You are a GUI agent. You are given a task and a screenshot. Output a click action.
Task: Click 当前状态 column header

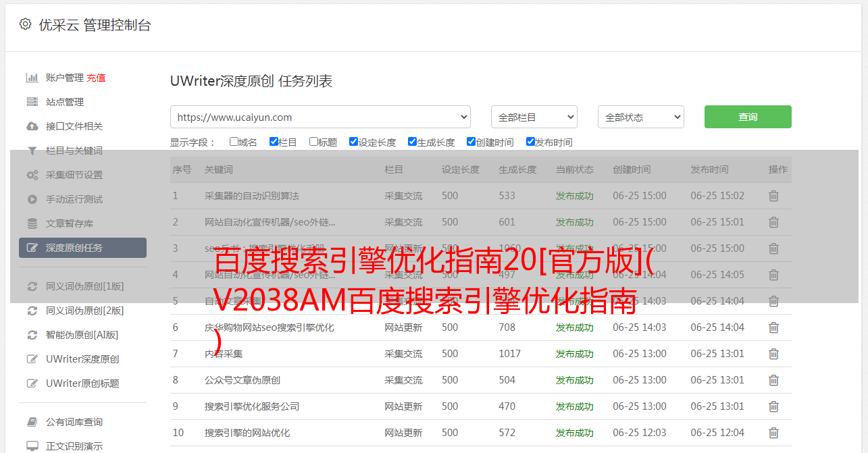pyautogui.click(x=575, y=169)
